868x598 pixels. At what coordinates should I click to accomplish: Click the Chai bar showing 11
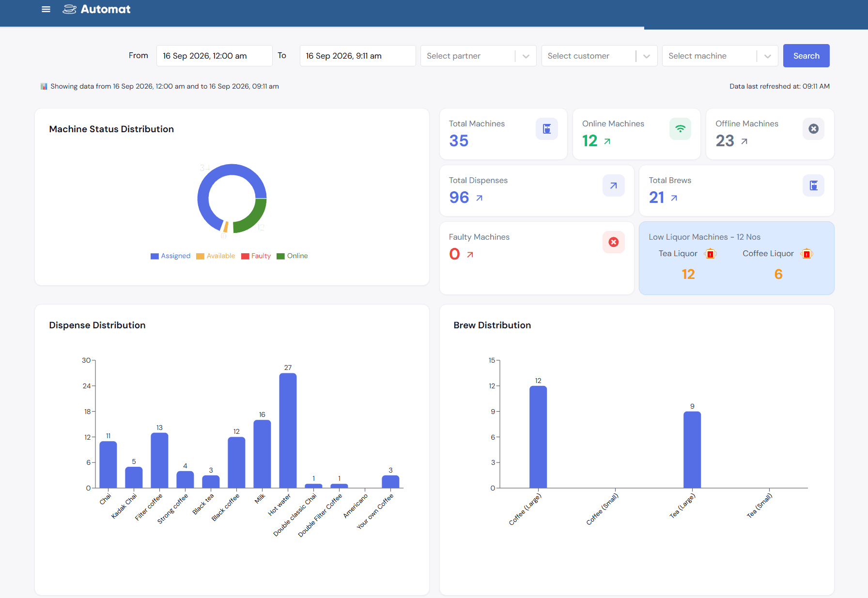click(x=108, y=465)
